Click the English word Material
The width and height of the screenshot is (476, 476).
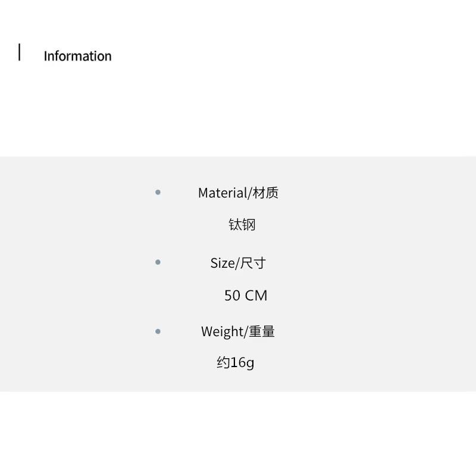[222, 193]
